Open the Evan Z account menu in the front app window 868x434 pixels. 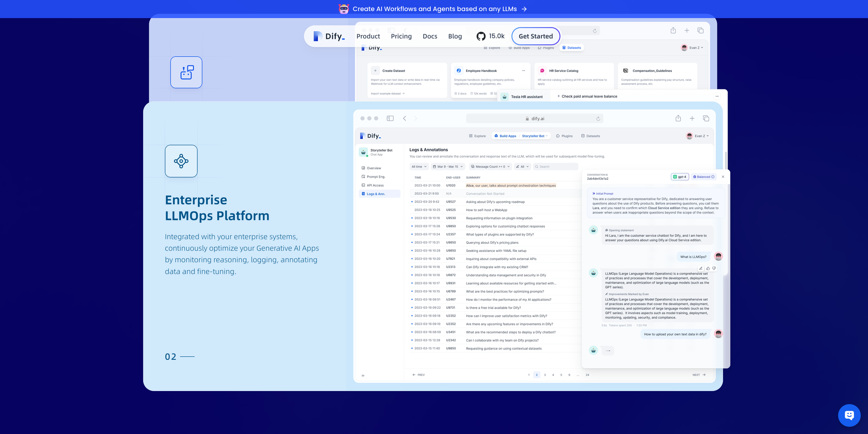coord(697,136)
